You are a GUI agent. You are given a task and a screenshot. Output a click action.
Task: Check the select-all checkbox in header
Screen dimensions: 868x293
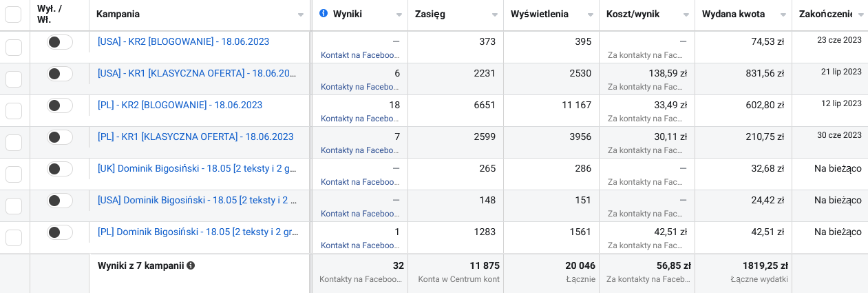pyautogui.click(x=13, y=14)
